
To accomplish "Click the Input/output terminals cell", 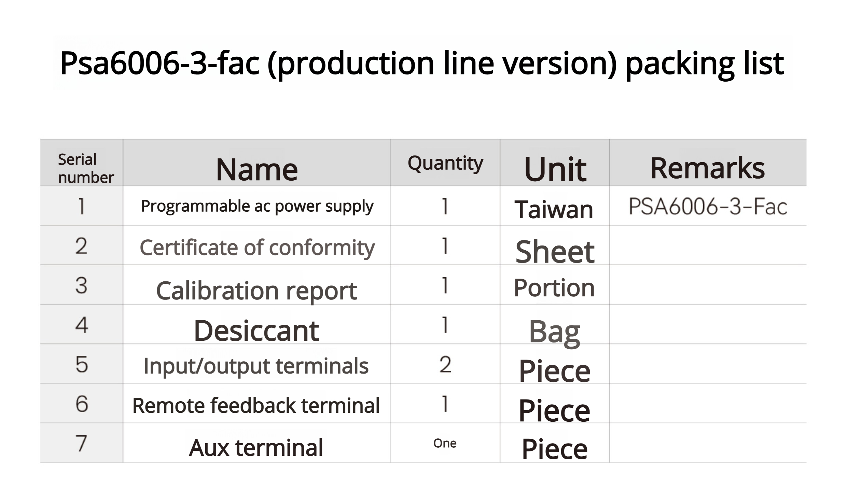I will click(256, 366).
